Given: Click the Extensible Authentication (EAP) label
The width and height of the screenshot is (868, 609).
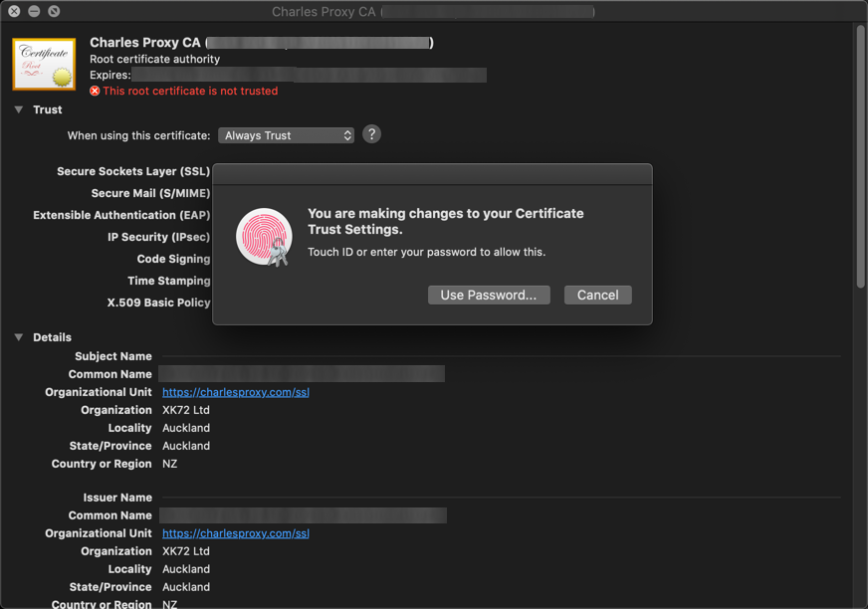Looking at the screenshot, I should (121, 215).
